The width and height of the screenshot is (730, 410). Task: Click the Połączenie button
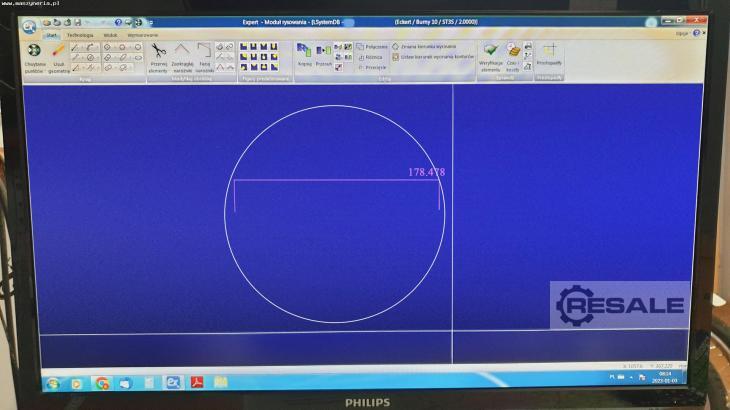click(x=372, y=46)
